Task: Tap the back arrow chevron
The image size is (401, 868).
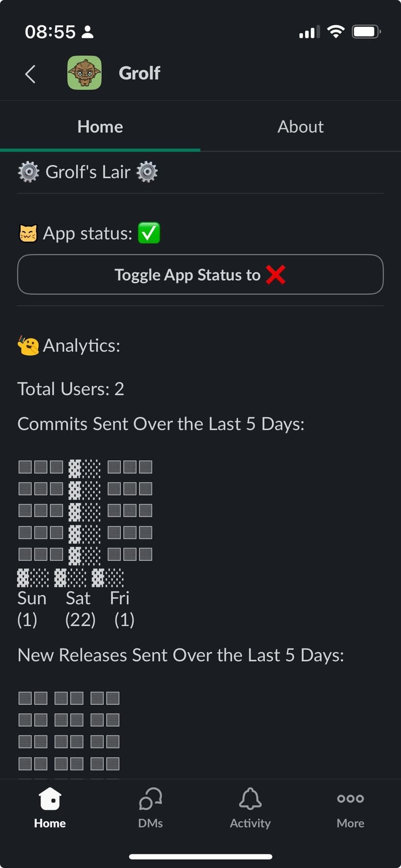Action: pyautogui.click(x=30, y=74)
